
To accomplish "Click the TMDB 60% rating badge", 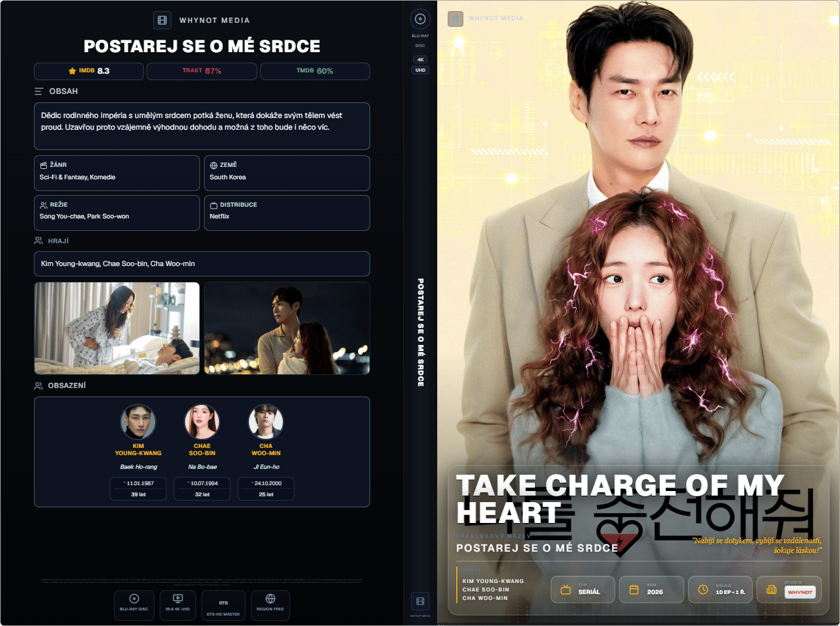I will (x=315, y=71).
